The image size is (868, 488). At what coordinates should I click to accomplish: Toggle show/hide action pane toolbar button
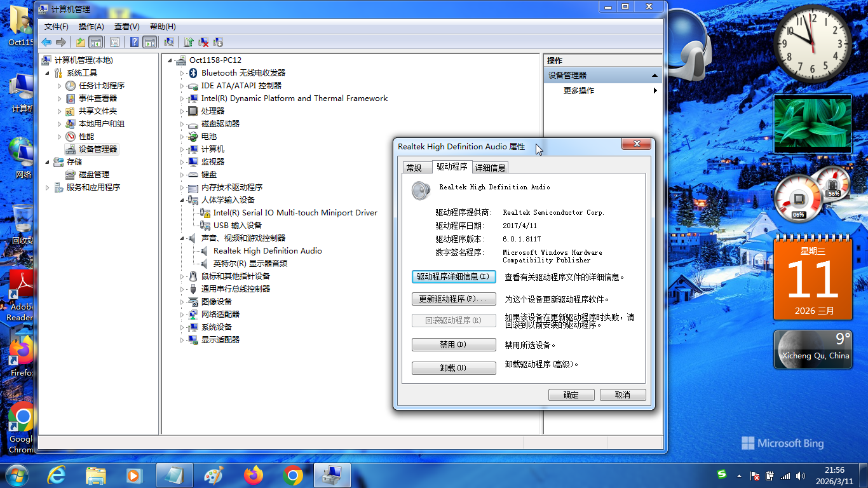tap(150, 42)
